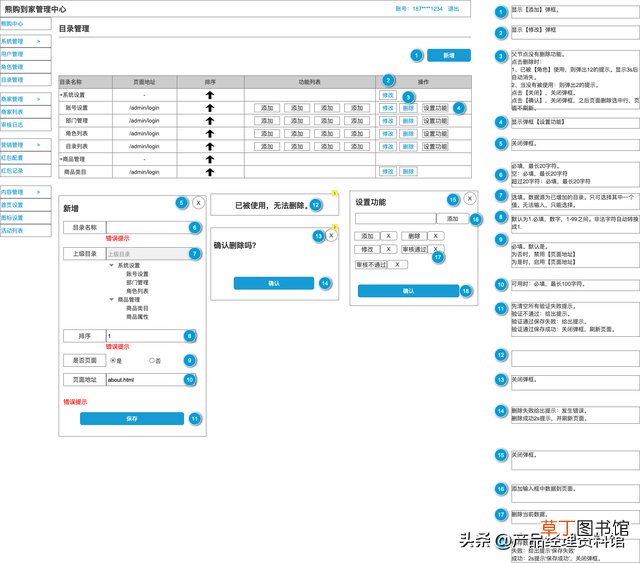Focus the text input in 设置功能 dialog
The image size is (640, 563).
395,218
